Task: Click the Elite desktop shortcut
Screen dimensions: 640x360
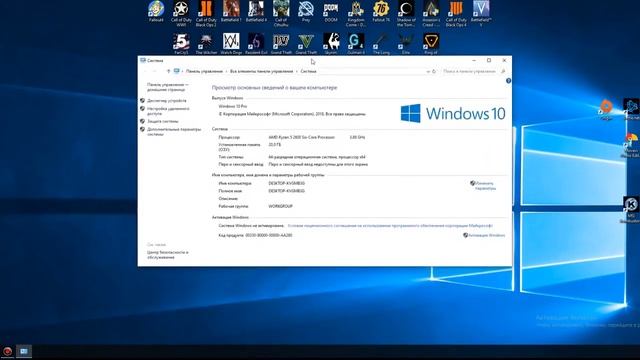Action: pos(406,42)
